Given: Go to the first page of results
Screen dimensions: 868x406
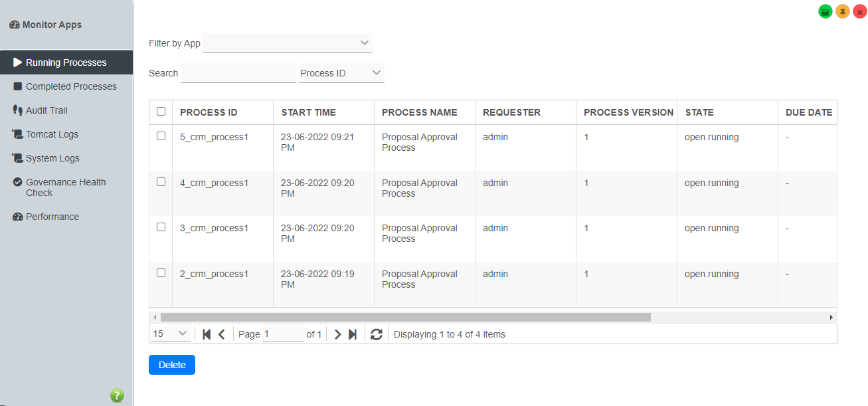Looking at the screenshot, I should [x=207, y=334].
